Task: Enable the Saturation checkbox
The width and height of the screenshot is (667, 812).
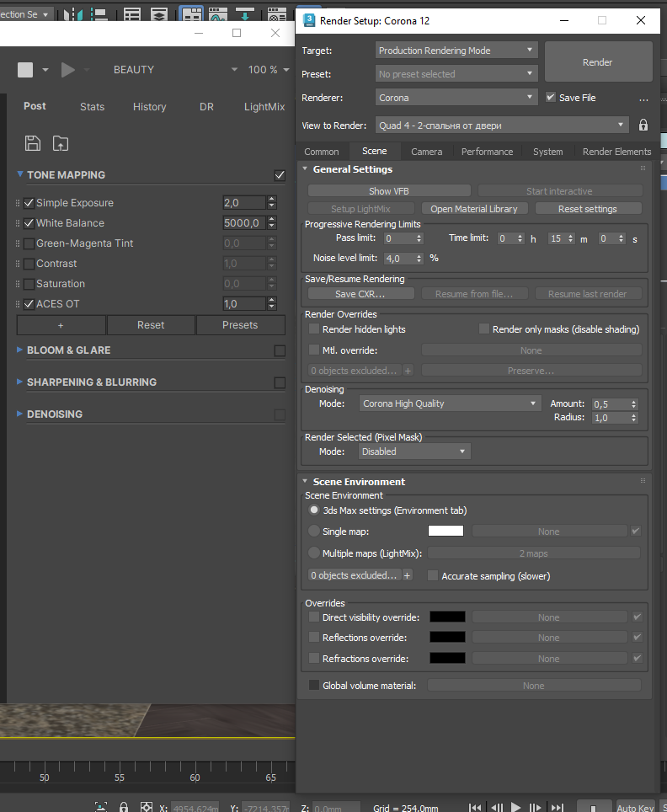Action: (x=29, y=284)
